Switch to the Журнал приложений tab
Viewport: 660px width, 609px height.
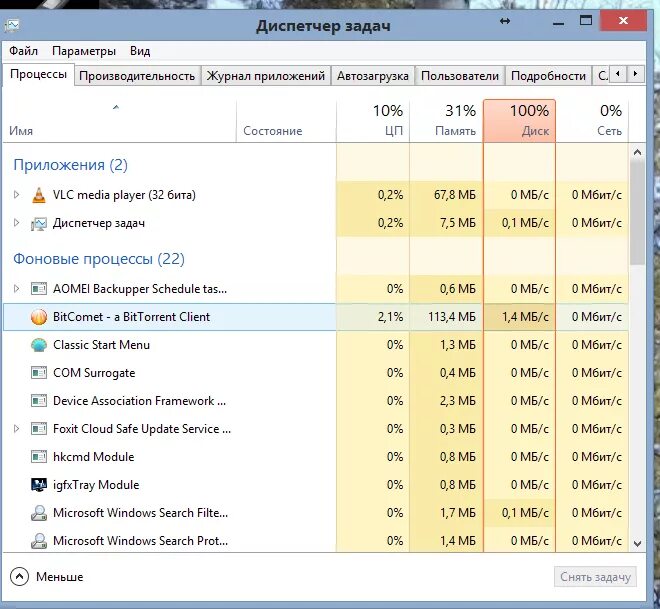click(266, 76)
